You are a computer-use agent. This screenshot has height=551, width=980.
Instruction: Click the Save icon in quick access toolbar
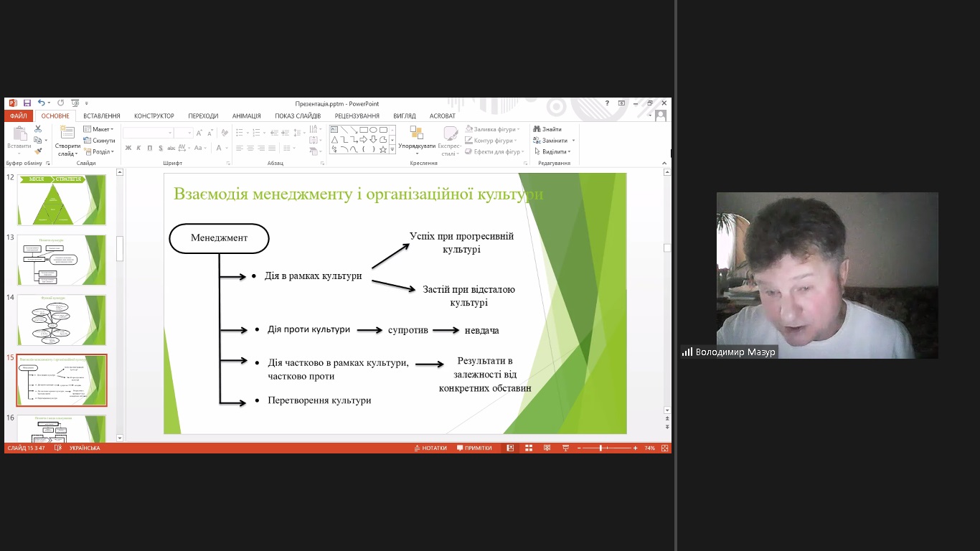27,103
